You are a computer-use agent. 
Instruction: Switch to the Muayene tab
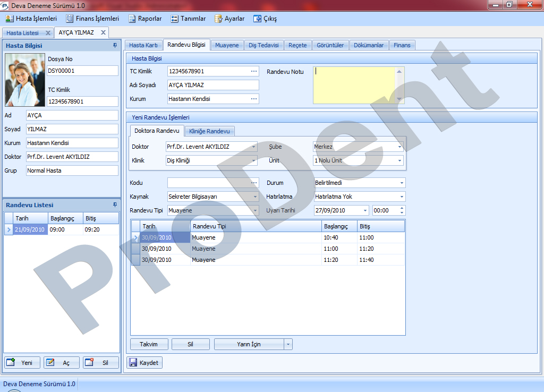(x=227, y=45)
